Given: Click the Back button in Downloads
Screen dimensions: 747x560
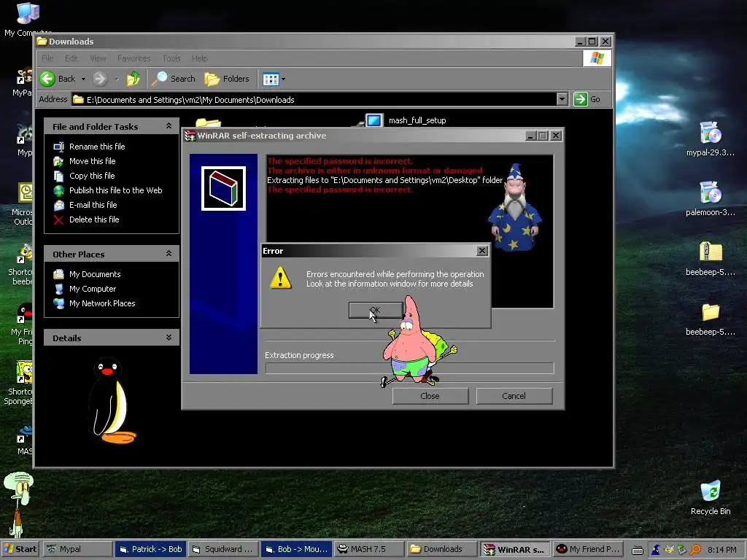Looking at the screenshot, I should [58, 79].
